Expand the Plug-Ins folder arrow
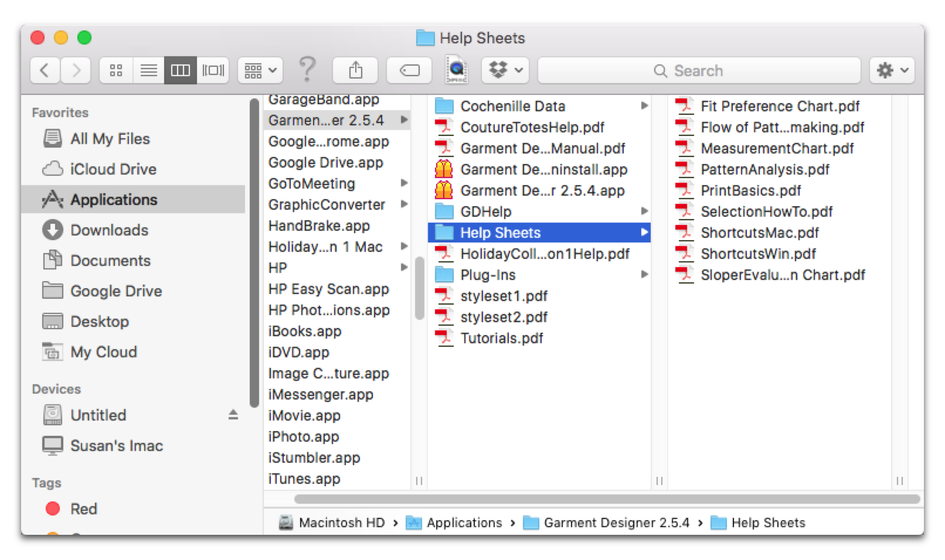This screenshot has height=560, width=945. tap(644, 275)
